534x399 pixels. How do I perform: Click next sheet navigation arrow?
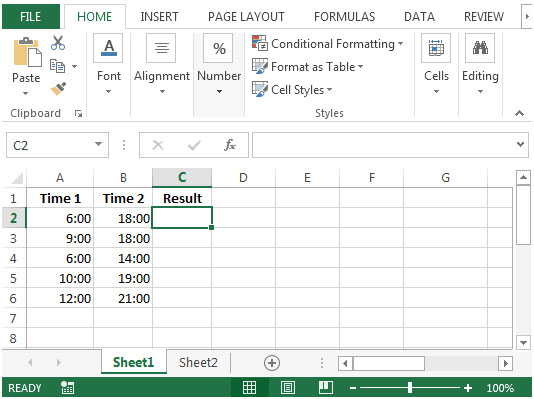click(x=59, y=363)
